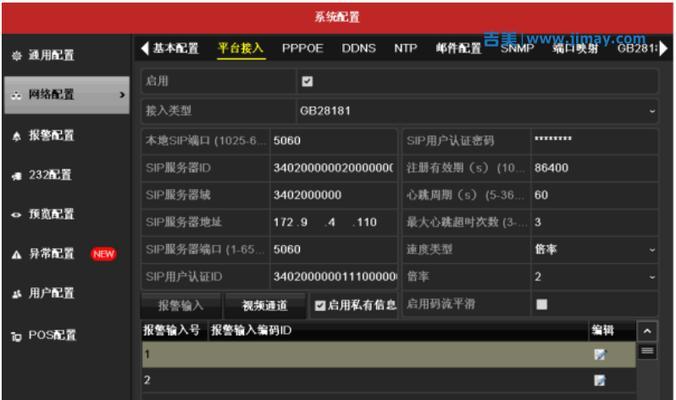
Task: Switch to DDNS tab
Action: click(x=358, y=48)
